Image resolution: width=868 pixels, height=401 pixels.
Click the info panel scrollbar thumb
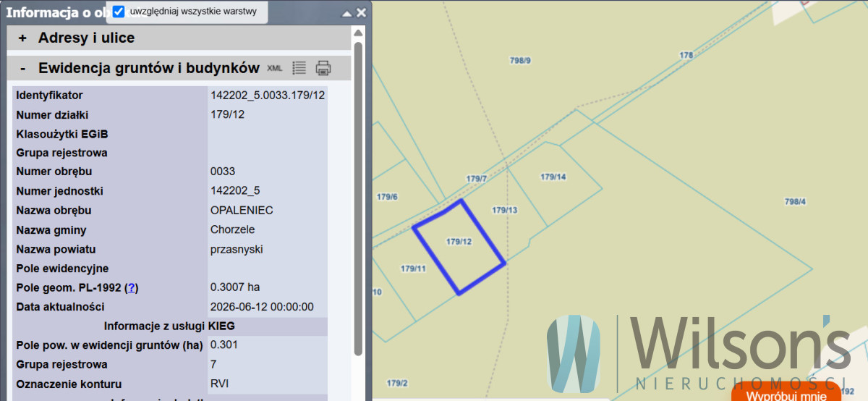click(358, 198)
